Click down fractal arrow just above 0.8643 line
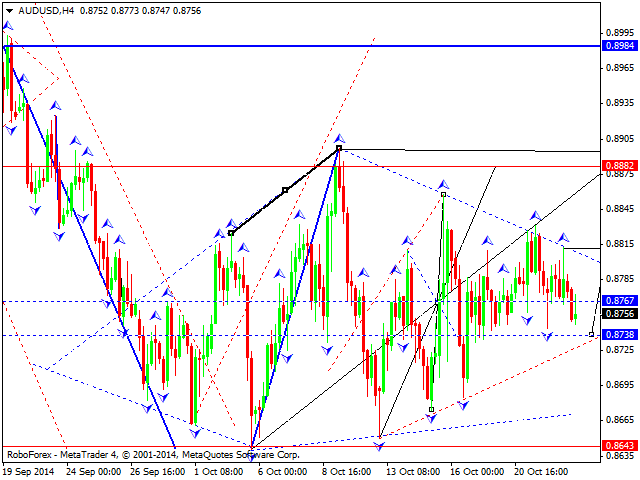 (379, 446)
